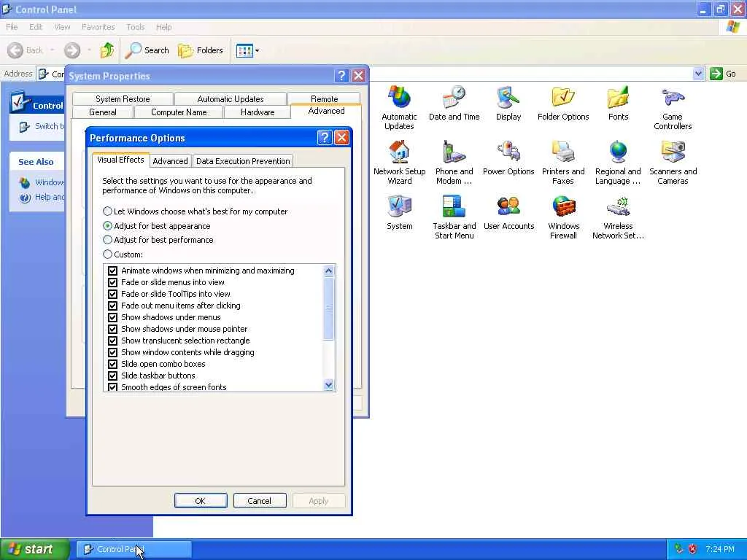The width and height of the screenshot is (747, 560).
Task: Open the Back button history dropdown arrow
Action: 52,50
